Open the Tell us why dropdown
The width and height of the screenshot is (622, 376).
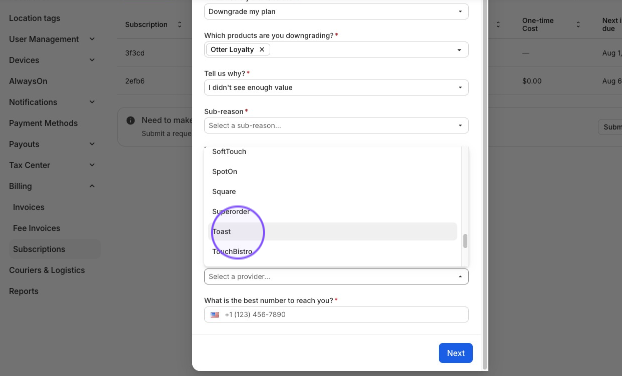(336, 88)
